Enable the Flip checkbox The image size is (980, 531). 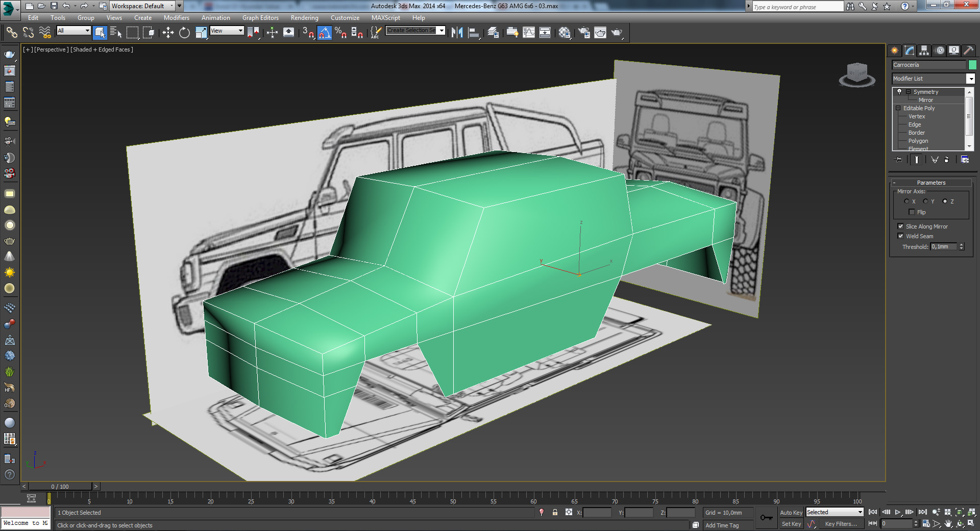912,212
